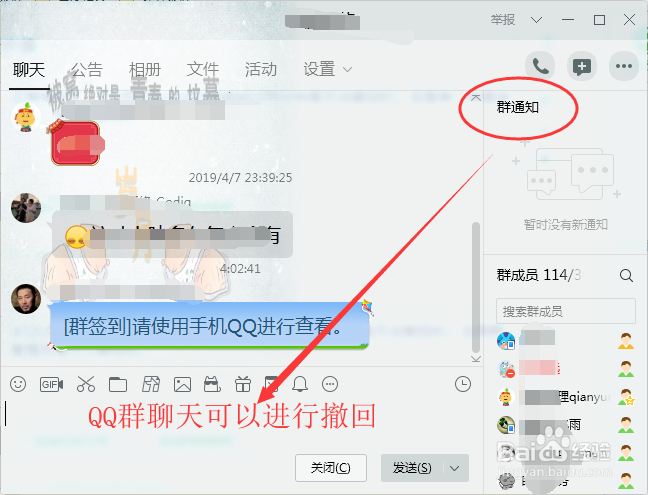Open the 文件 tab

[202, 69]
